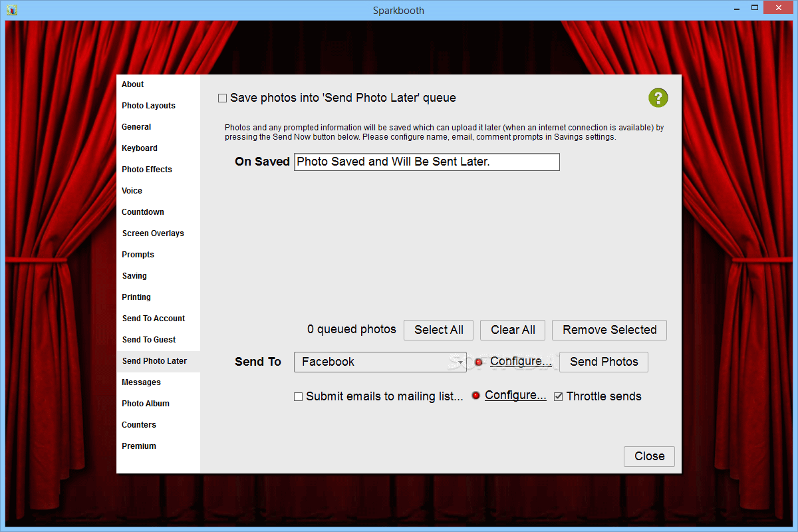This screenshot has width=798, height=532.
Task: Click the '0 queued photos' label
Action: 351,329
